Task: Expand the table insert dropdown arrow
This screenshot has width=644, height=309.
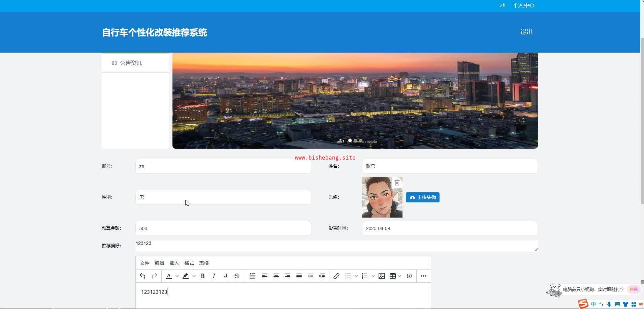Action: [x=400, y=276]
